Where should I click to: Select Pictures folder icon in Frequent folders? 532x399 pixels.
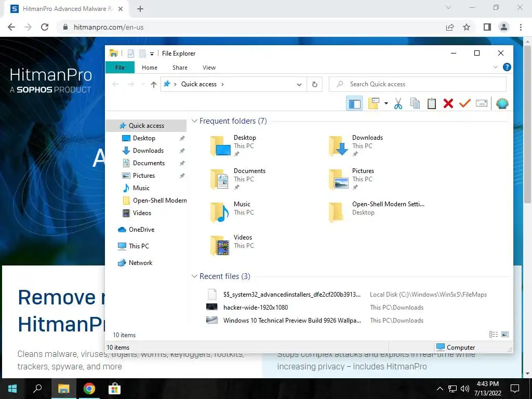pos(339,179)
